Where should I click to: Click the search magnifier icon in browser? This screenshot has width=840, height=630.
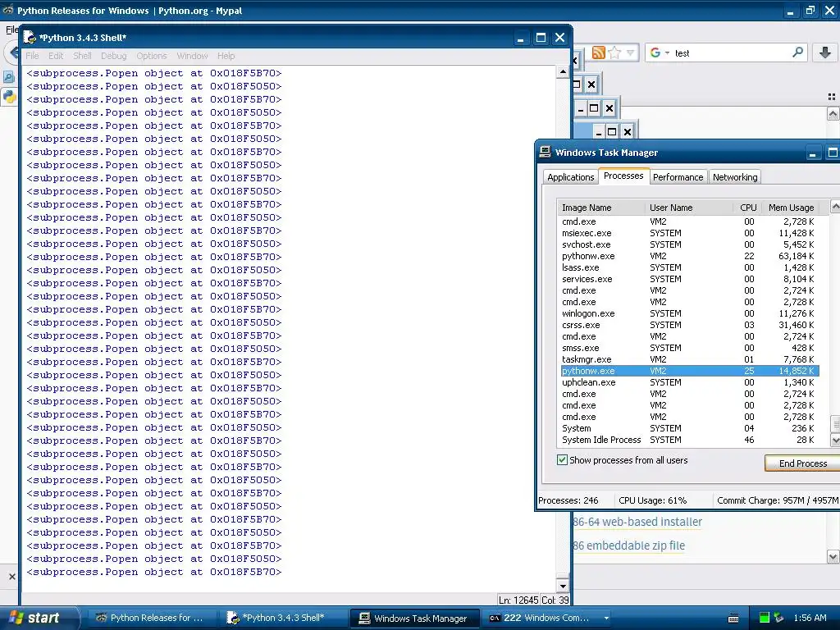click(x=797, y=52)
